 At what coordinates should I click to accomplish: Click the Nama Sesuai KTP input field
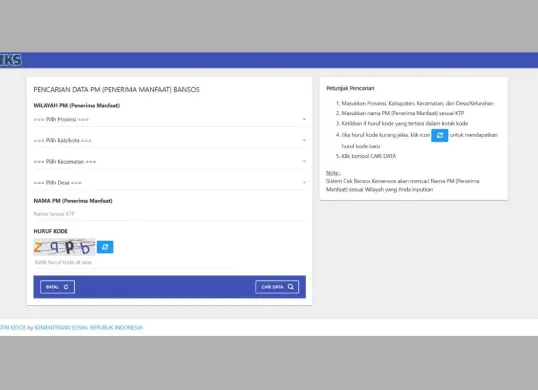(x=170, y=214)
